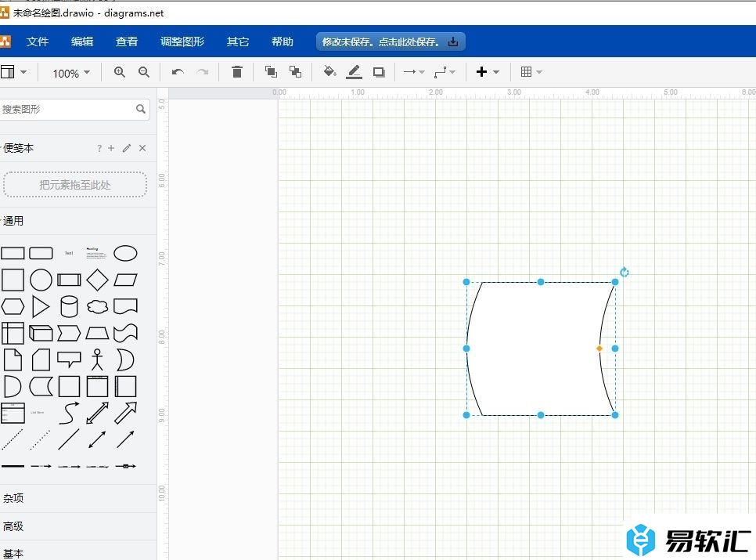Click the shape search magnifier icon
The height and width of the screenshot is (560, 756).
pyautogui.click(x=141, y=109)
